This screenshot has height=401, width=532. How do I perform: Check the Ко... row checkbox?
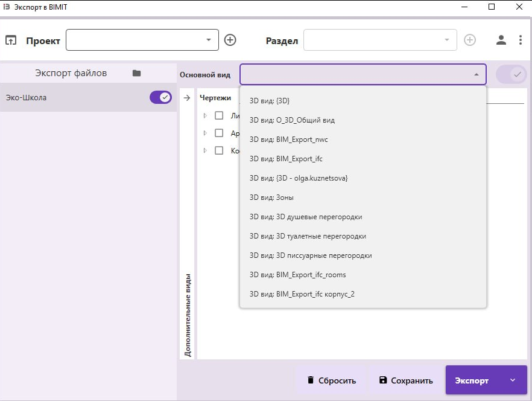(219, 150)
